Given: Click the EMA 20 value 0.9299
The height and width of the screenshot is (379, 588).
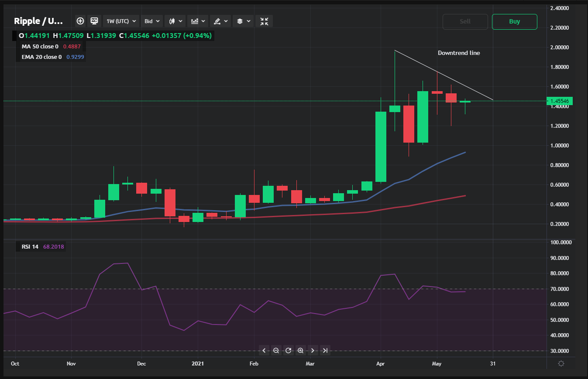Looking at the screenshot, I should pyautogui.click(x=75, y=57).
